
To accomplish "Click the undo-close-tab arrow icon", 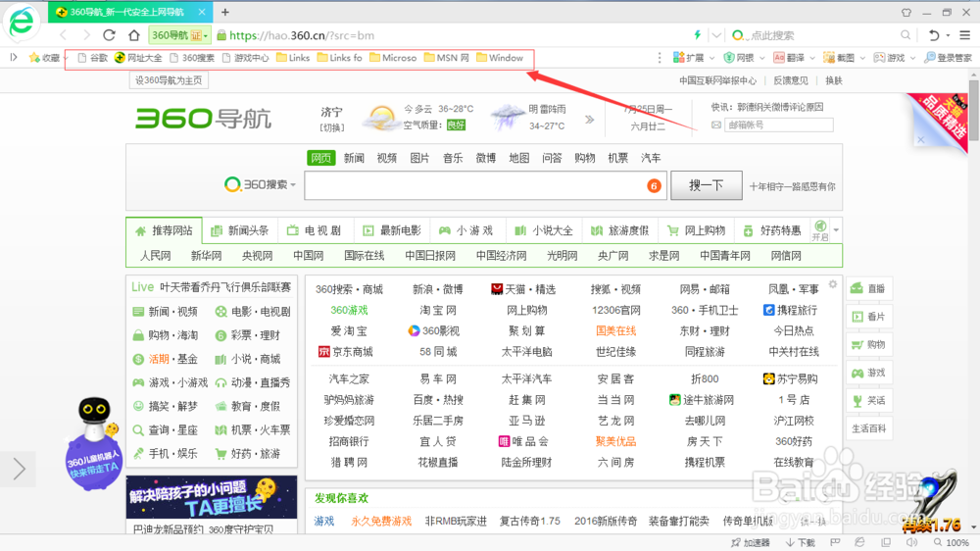I will coord(934,35).
